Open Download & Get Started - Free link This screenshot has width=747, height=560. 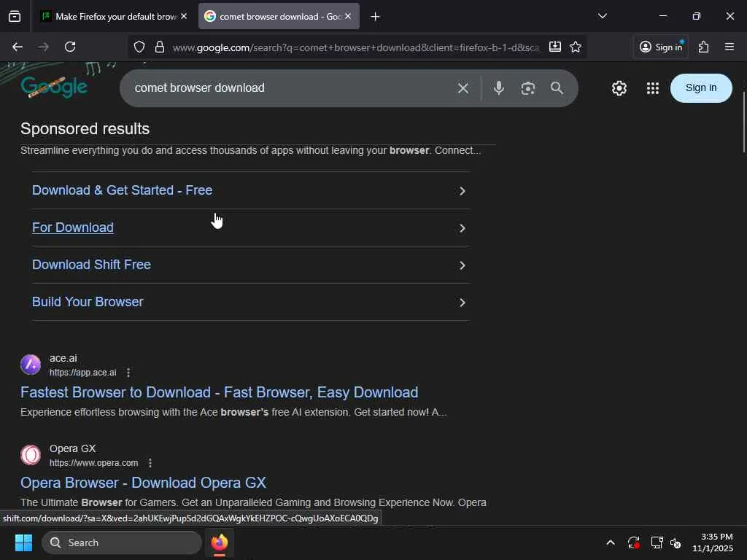(x=122, y=190)
